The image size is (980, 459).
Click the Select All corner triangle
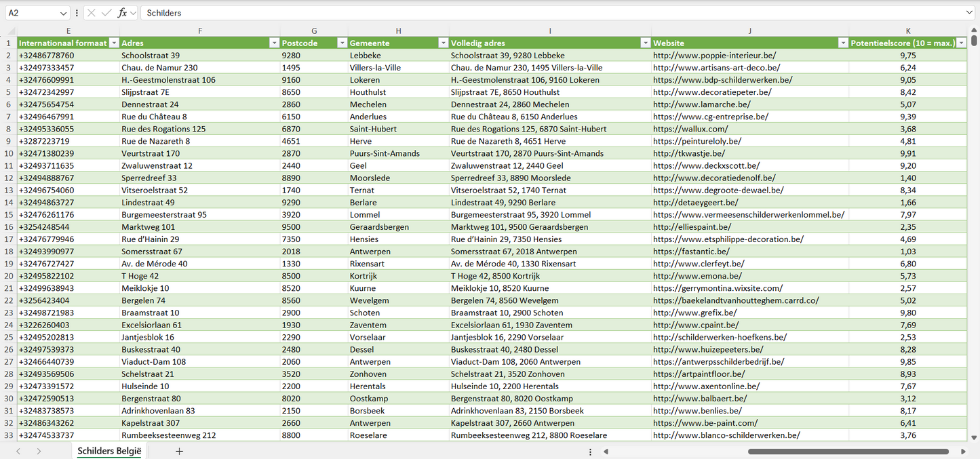pos(8,31)
